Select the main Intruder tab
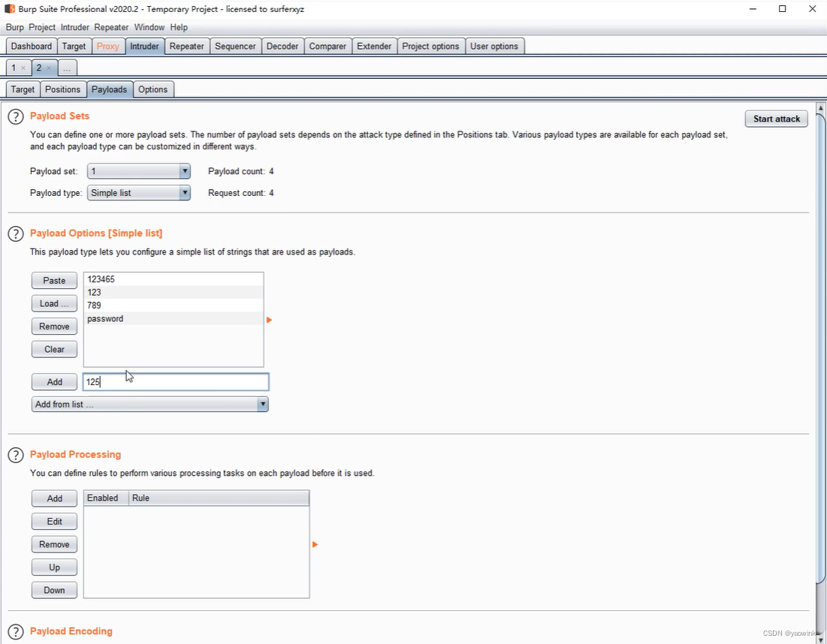 144,47
